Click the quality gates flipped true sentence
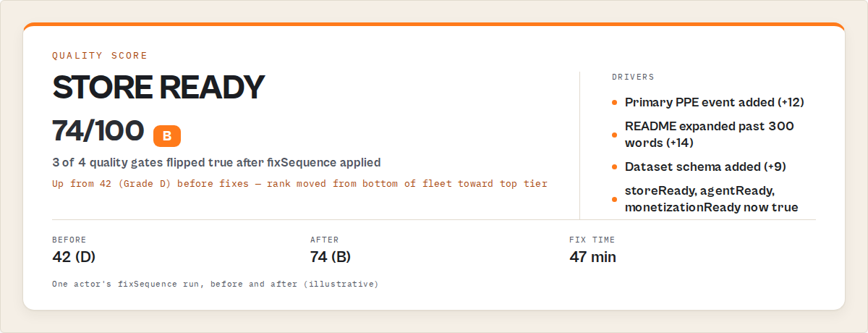 coord(216,163)
